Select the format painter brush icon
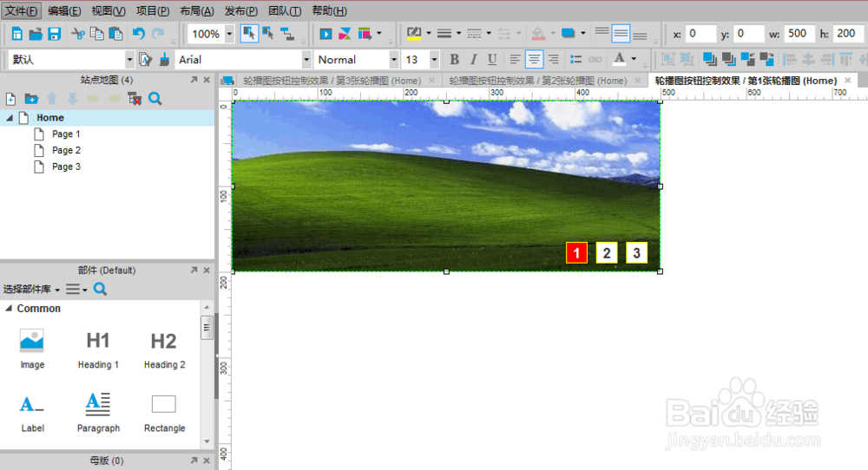The width and height of the screenshot is (868, 470). (164, 59)
